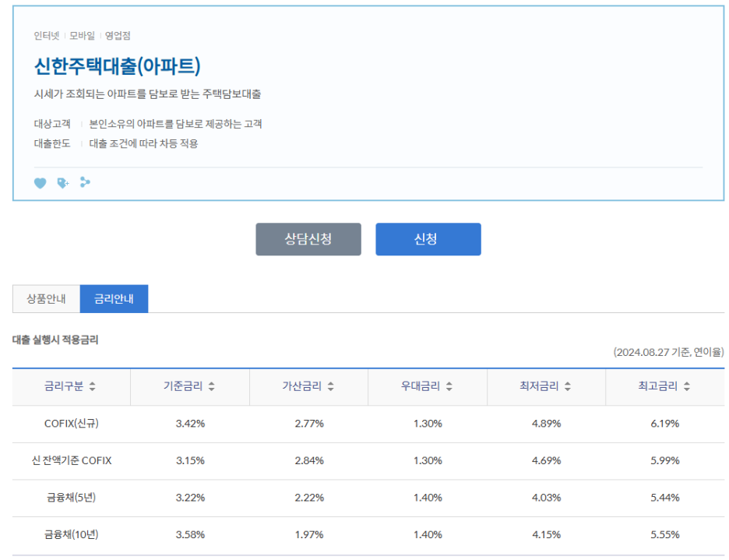Image resolution: width=729 pixels, height=560 pixels.
Task: Click the 6.19% maximum rate cell
Action: point(665,423)
